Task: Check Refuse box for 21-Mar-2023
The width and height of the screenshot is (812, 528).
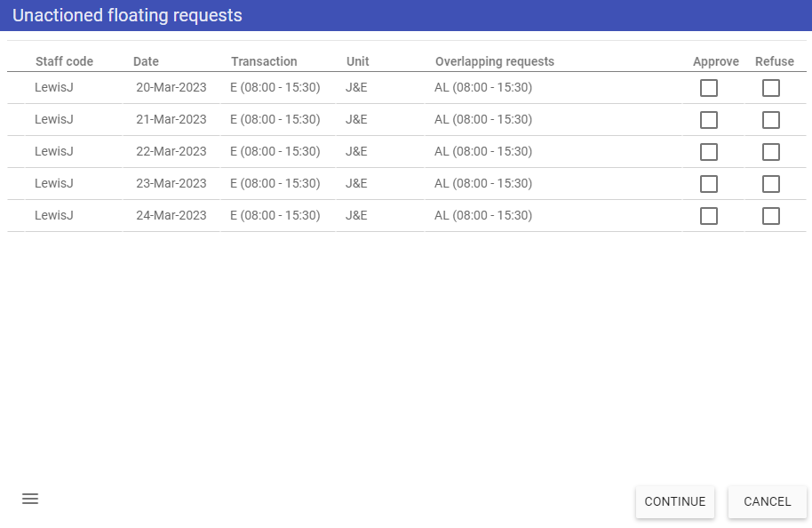Action: click(x=770, y=120)
